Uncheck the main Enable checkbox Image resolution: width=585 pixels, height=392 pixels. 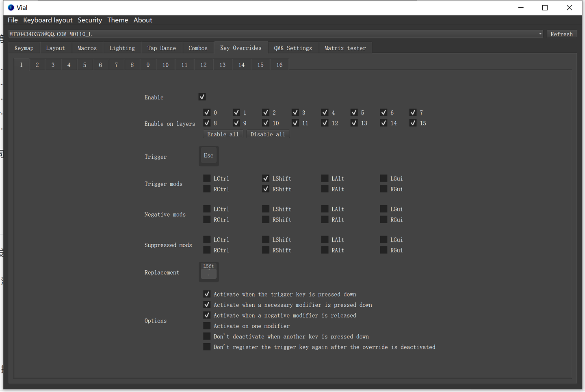point(202,97)
